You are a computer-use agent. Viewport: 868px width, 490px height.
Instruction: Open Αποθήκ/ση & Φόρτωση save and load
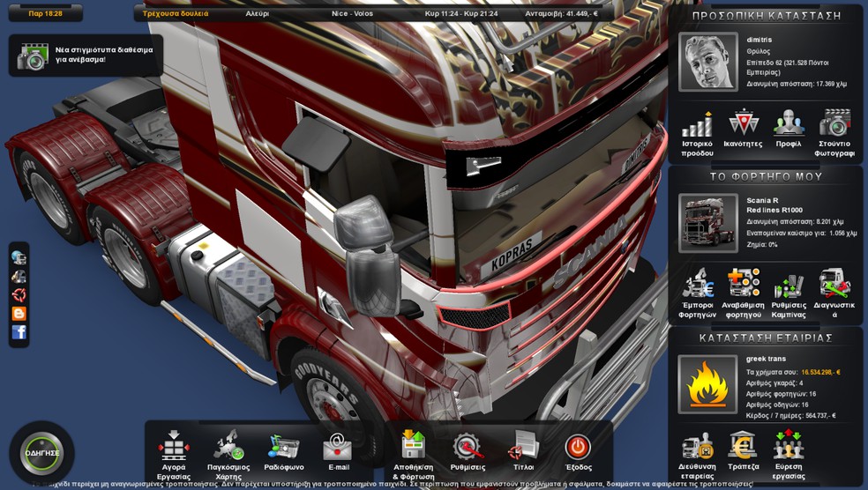pyautogui.click(x=413, y=448)
